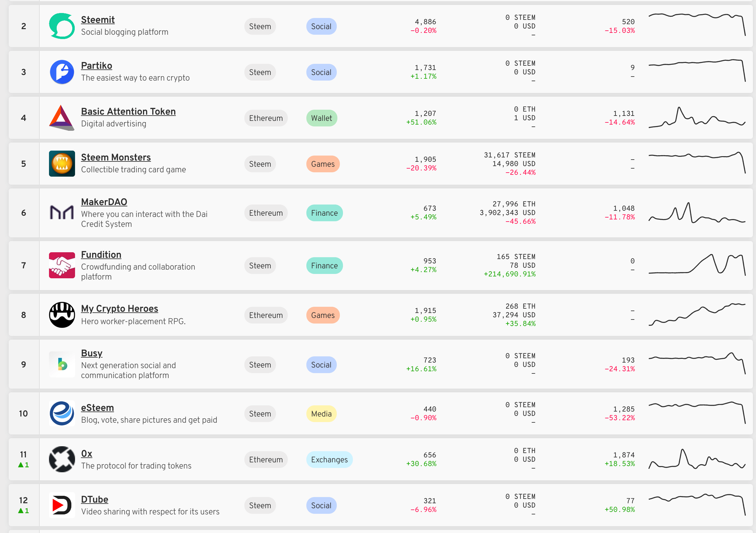The width and height of the screenshot is (756, 533).
Task: Click the DTube play logo
Action: click(x=62, y=505)
